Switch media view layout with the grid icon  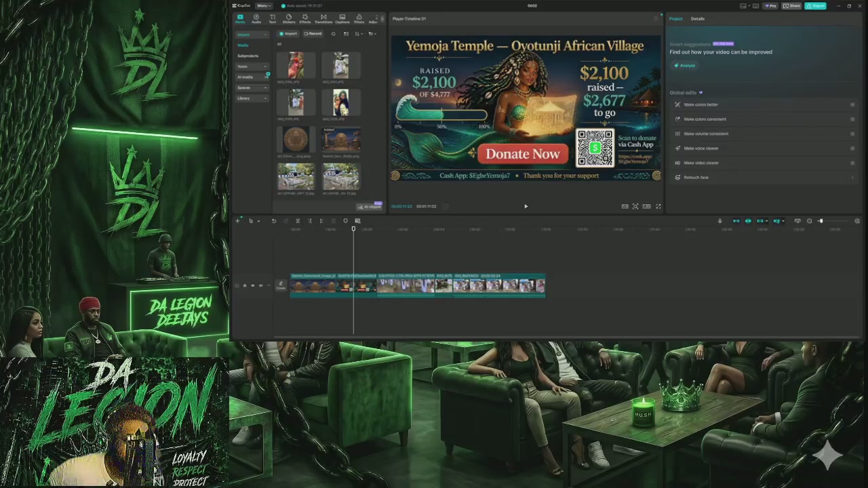point(346,34)
